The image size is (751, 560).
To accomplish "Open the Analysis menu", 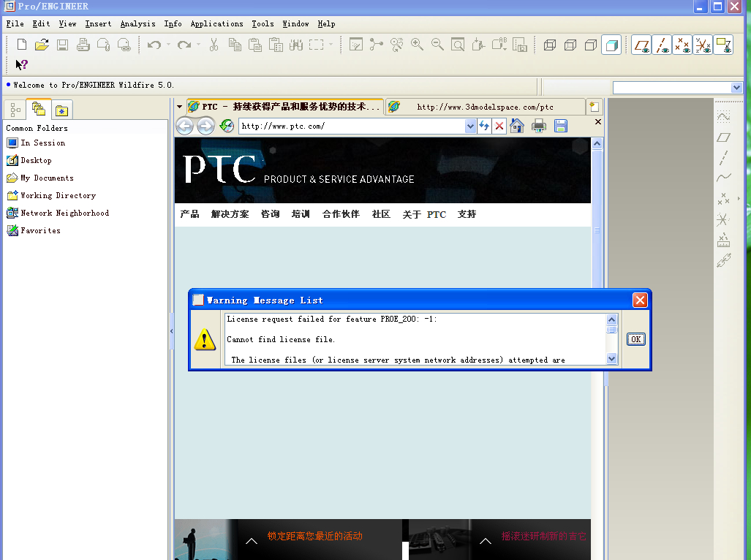I will point(138,23).
